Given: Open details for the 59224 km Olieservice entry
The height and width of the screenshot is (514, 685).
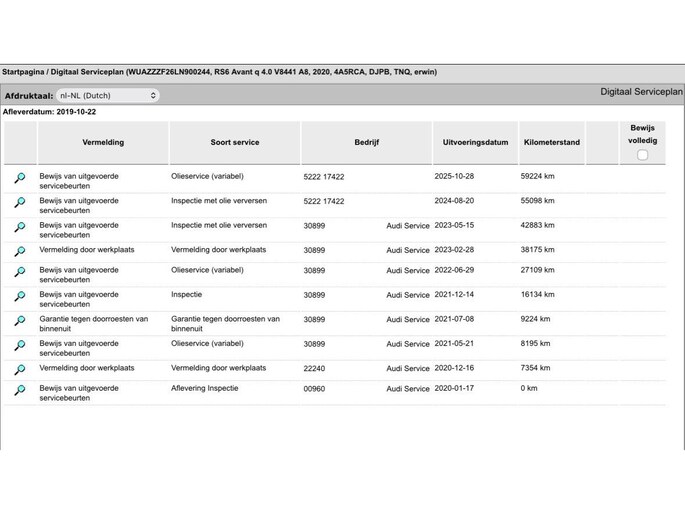Looking at the screenshot, I should pos(19,178).
